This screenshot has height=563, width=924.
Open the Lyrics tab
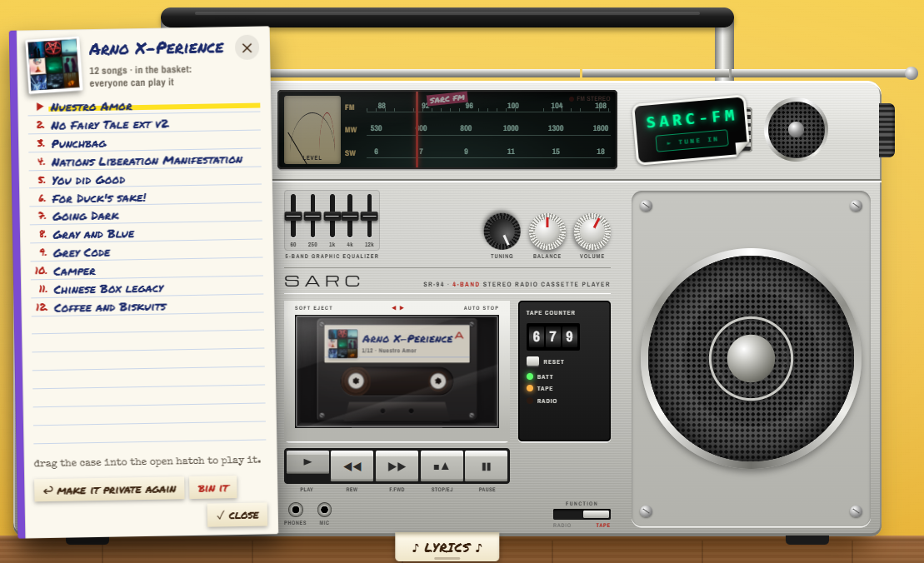coord(447,548)
